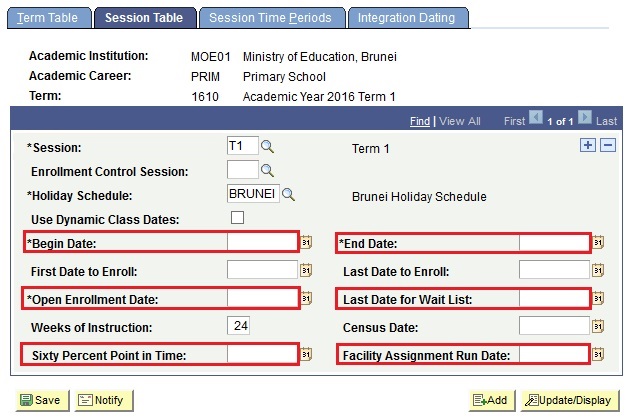Open calendar for Census Date
The height and width of the screenshot is (420, 633).
(598, 326)
